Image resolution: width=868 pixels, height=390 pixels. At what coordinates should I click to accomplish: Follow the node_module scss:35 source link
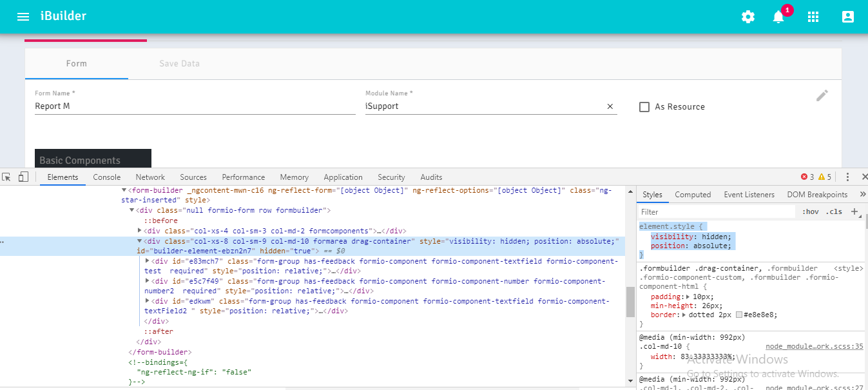814,346
